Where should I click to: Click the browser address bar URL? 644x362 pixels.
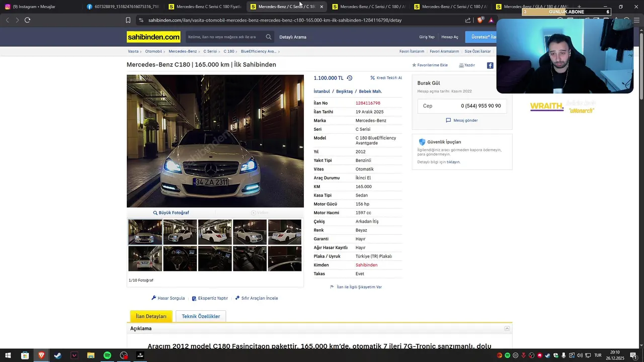[x=275, y=20]
